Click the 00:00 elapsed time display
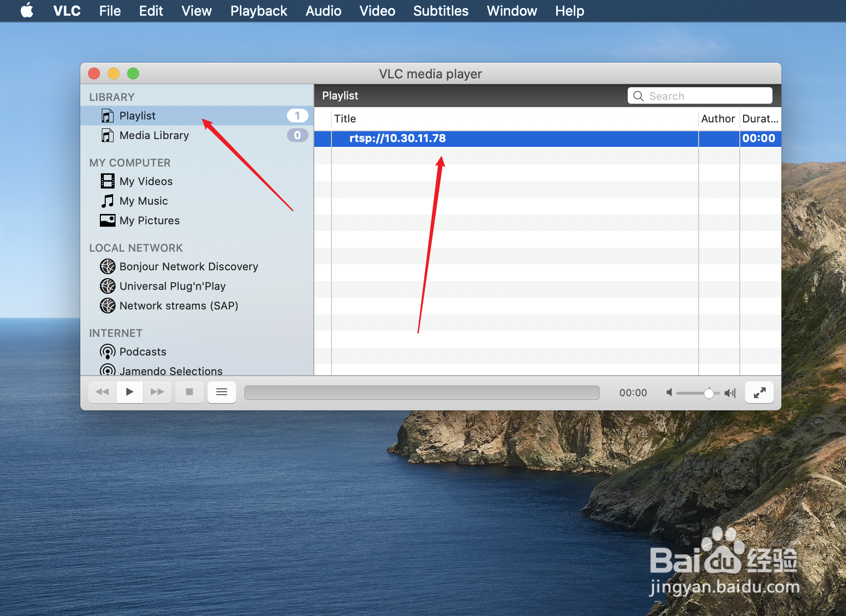 (633, 393)
